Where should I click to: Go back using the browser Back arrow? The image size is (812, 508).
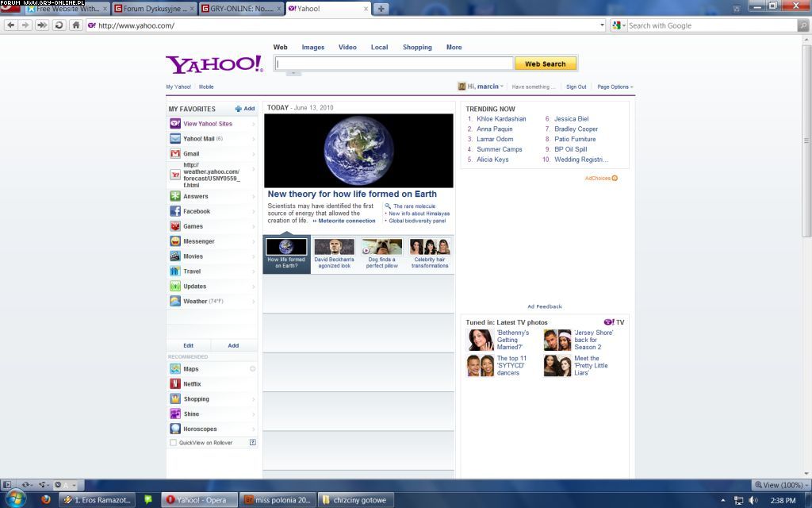(x=10, y=25)
